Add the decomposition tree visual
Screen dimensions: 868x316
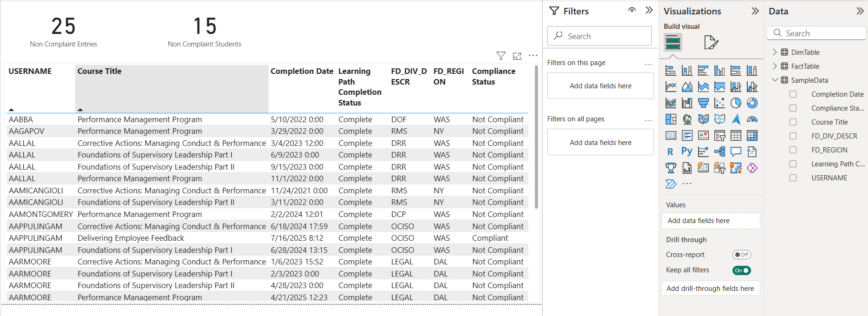click(719, 152)
